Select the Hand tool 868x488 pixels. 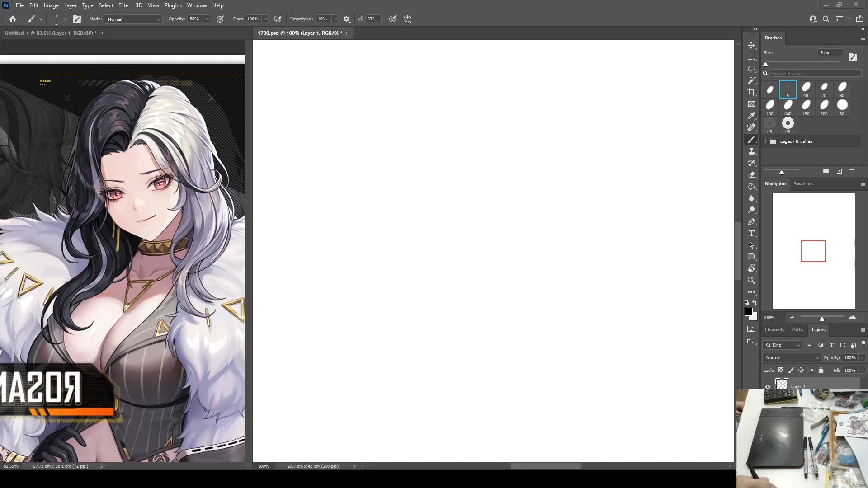[751, 268]
